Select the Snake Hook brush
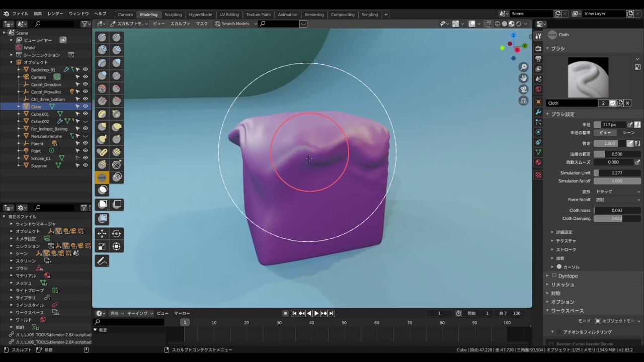 coord(102,139)
